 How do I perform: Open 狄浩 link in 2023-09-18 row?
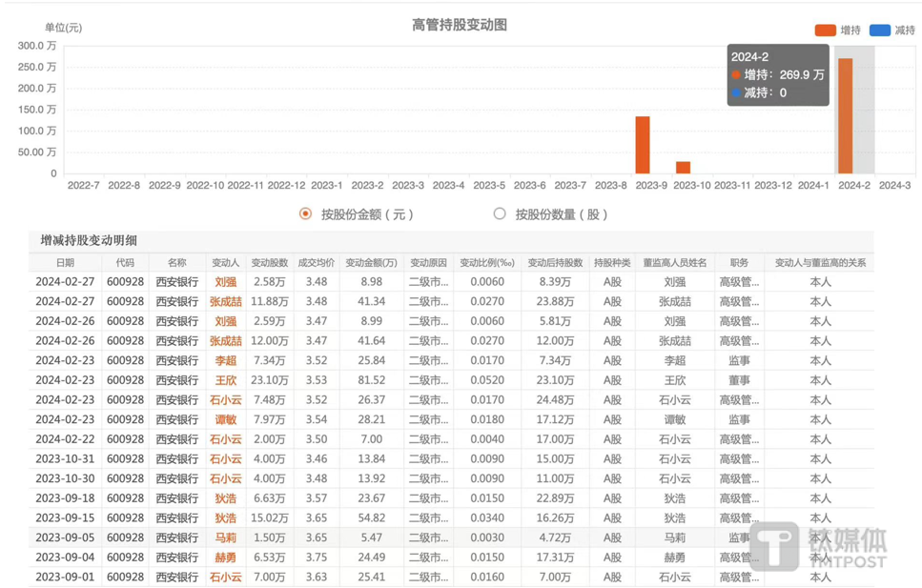226,498
